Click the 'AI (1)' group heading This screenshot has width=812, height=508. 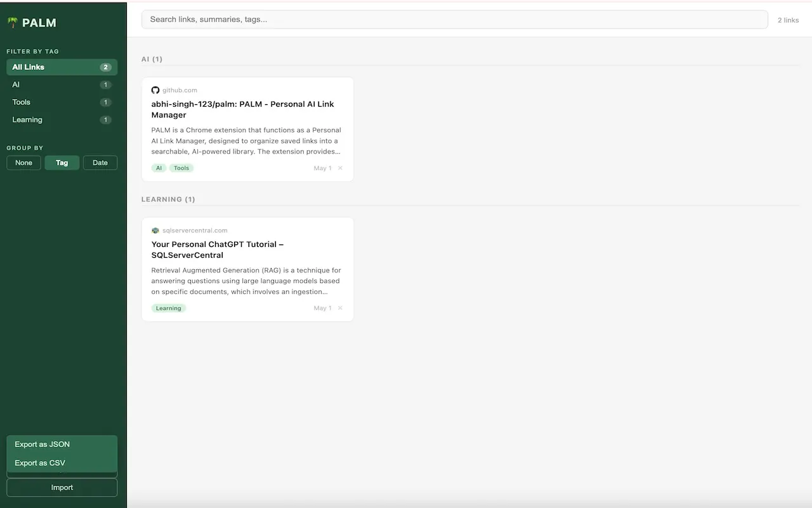click(x=152, y=59)
